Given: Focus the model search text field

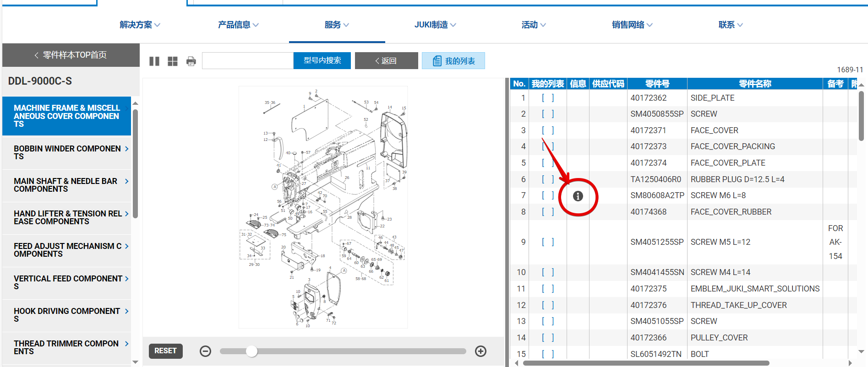Looking at the screenshot, I should point(247,60).
